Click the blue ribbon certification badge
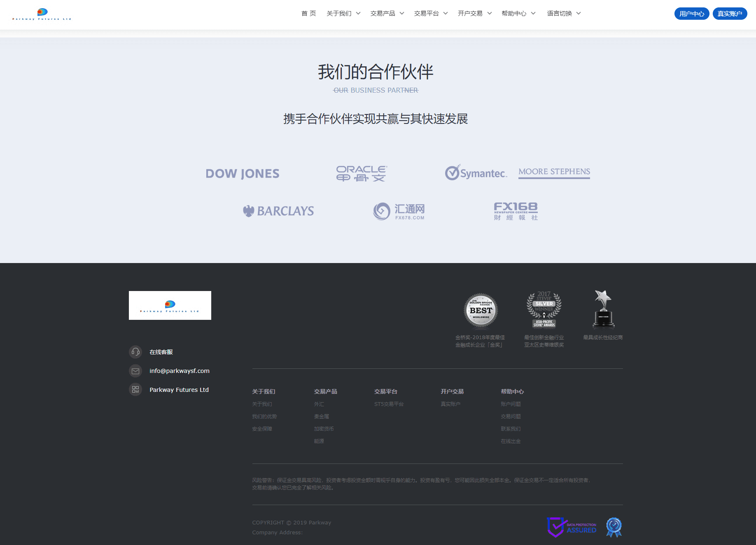 click(614, 527)
